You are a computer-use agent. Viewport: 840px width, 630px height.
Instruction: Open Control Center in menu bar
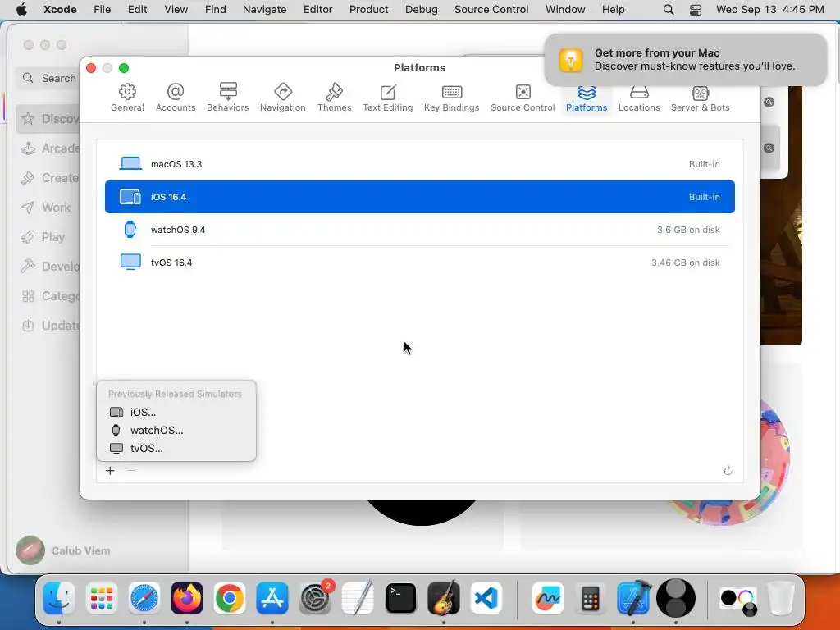[696, 9]
